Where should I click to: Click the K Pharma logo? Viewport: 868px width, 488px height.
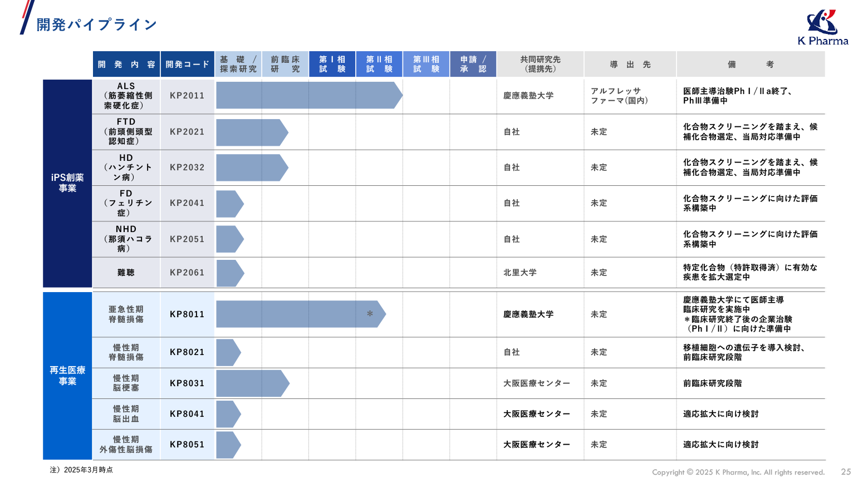coord(823,27)
